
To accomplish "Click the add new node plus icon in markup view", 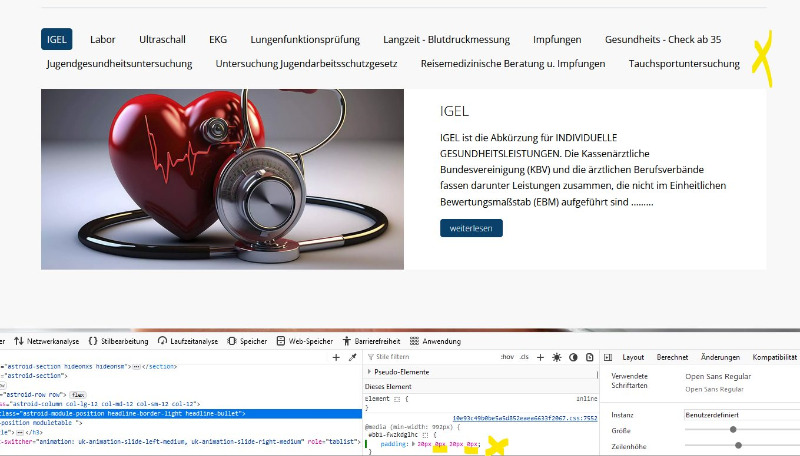I will [x=336, y=358].
